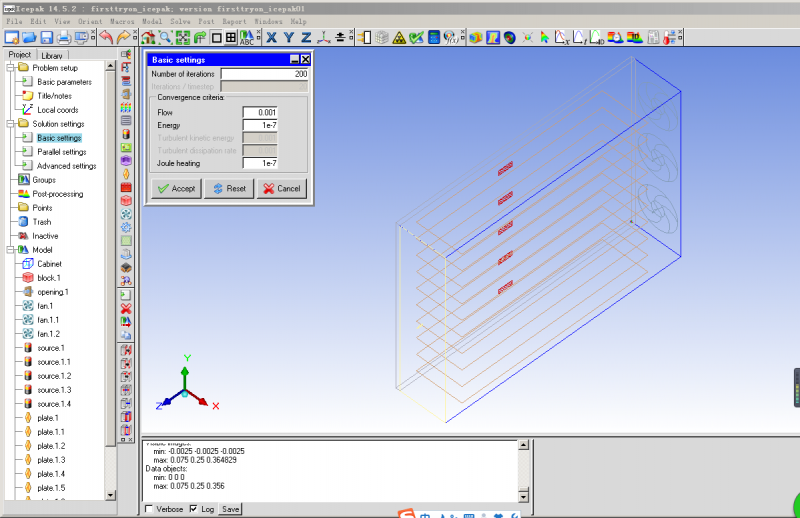Select the Zoom-in magnifier tool
The height and width of the screenshot is (518, 800).
pos(165,37)
